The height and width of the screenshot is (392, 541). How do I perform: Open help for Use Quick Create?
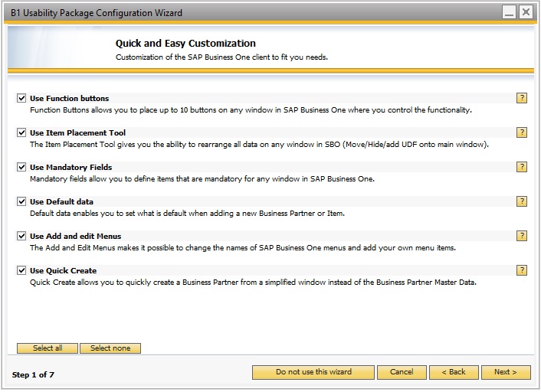click(521, 270)
